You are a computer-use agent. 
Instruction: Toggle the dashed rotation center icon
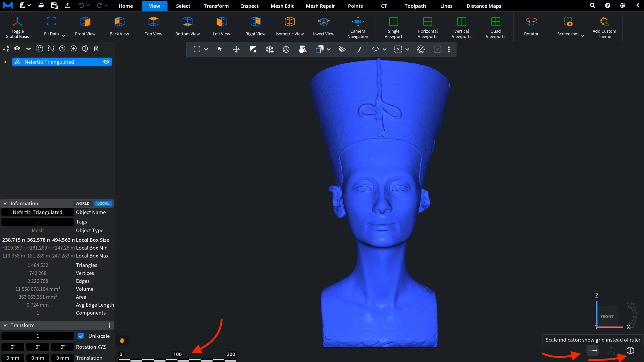(x=611, y=350)
